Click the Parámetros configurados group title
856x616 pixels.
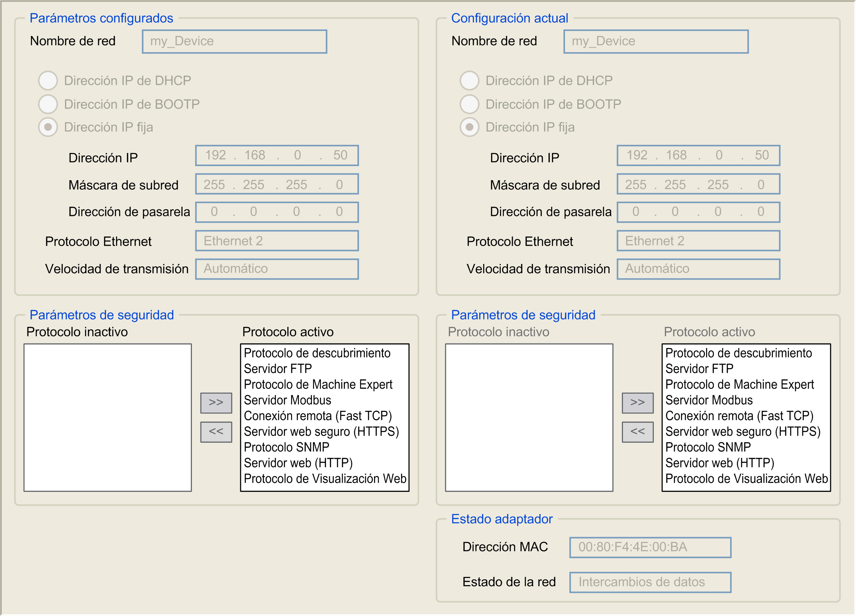pyautogui.click(x=102, y=18)
